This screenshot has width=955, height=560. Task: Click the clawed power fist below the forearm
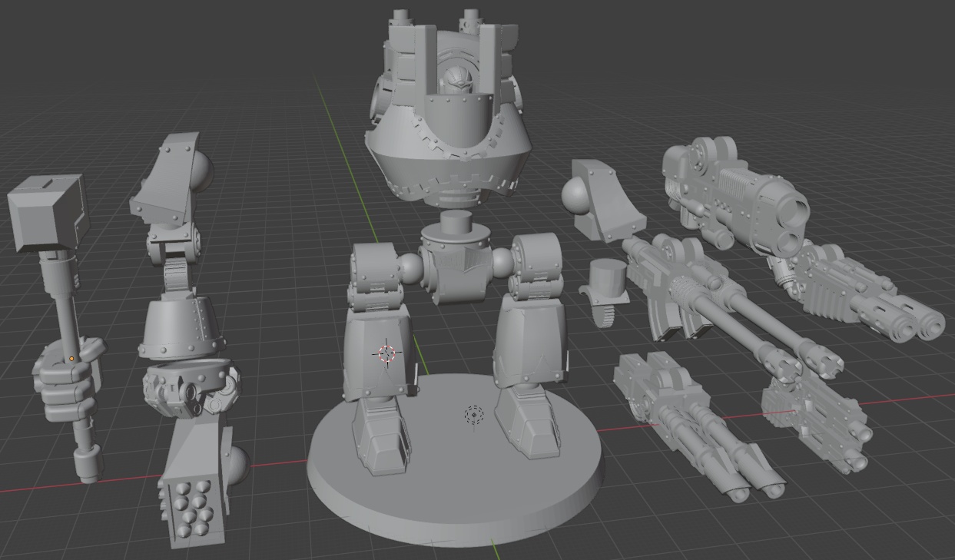point(191,386)
